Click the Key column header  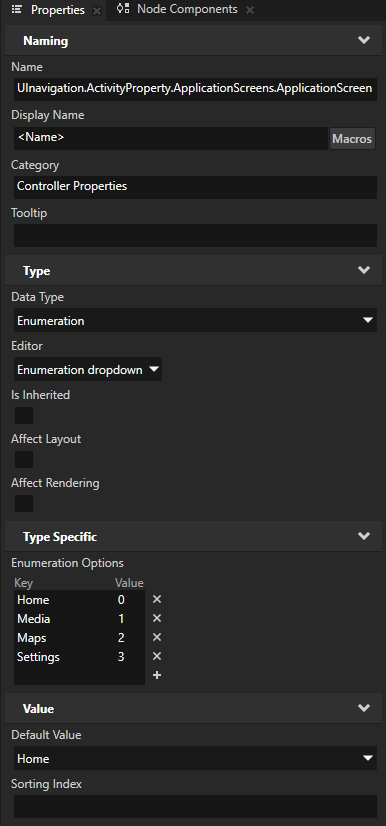23,583
